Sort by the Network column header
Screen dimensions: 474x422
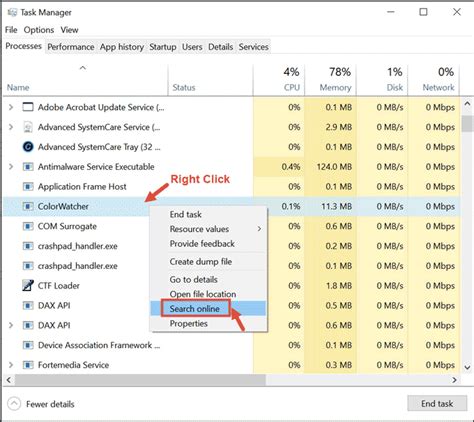(434, 79)
